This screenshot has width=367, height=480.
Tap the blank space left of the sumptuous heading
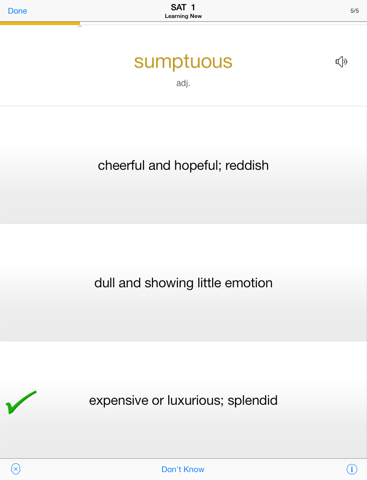67,63
